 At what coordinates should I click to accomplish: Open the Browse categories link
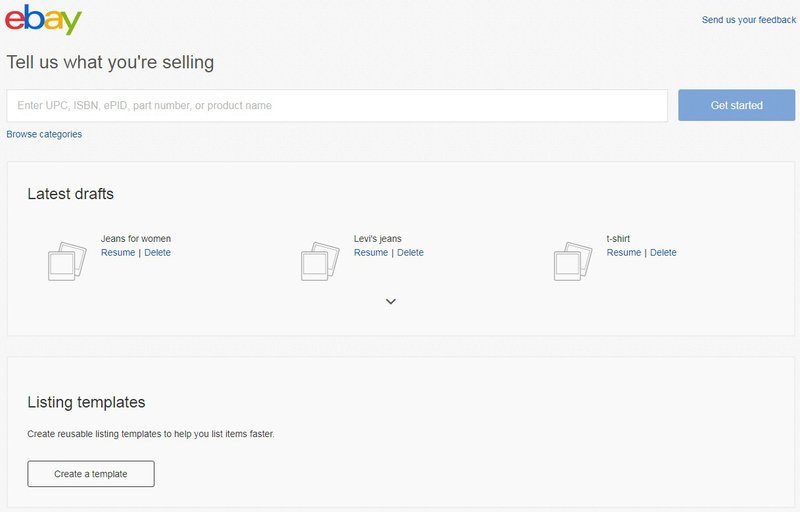tap(44, 134)
